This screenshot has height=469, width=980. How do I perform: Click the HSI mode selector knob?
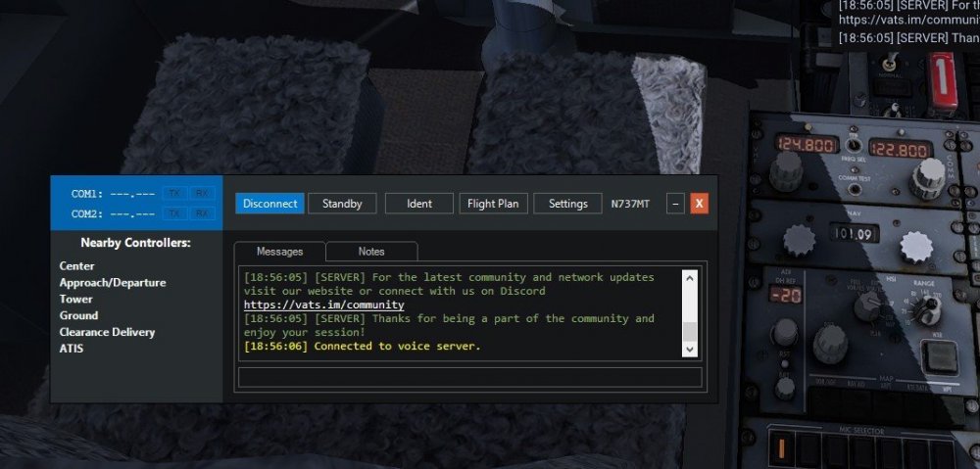coord(868,306)
